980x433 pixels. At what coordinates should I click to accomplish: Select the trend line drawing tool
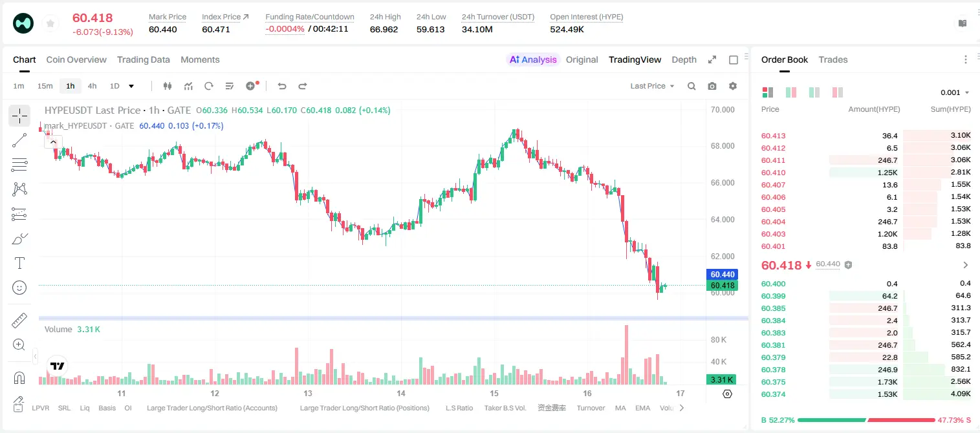[19, 140]
